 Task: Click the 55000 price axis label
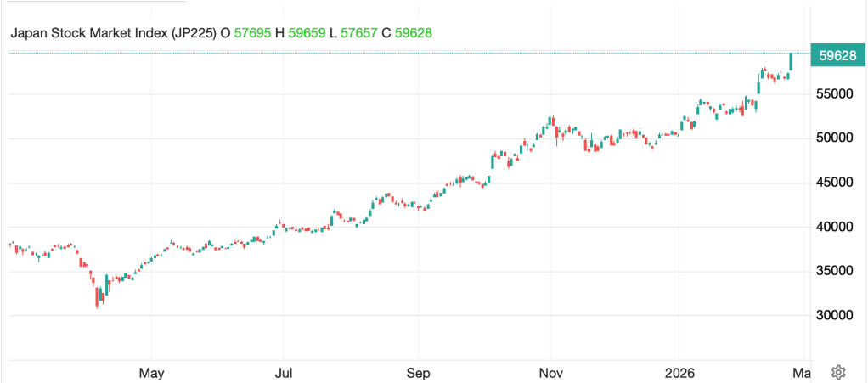(834, 93)
